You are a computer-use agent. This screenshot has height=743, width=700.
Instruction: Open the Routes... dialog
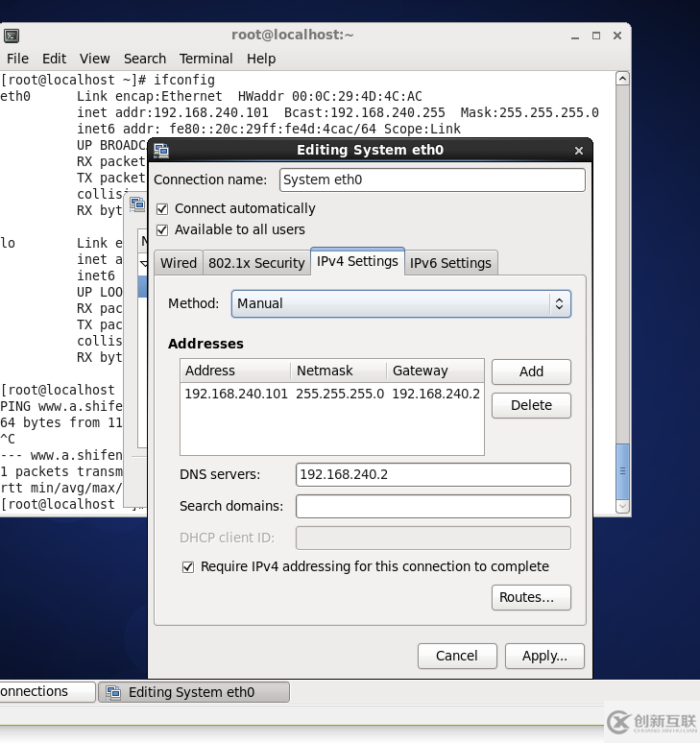531,597
